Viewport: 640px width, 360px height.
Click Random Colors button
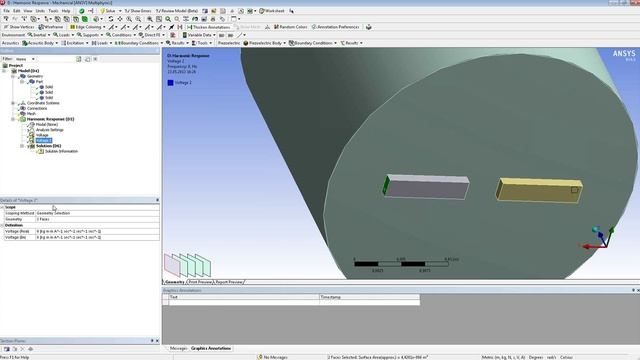click(291, 27)
